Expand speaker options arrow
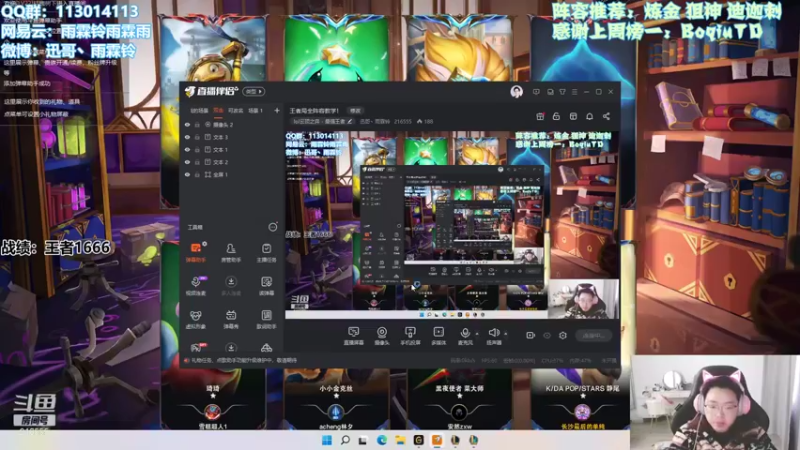This screenshot has width=800, height=450. [506, 334]
